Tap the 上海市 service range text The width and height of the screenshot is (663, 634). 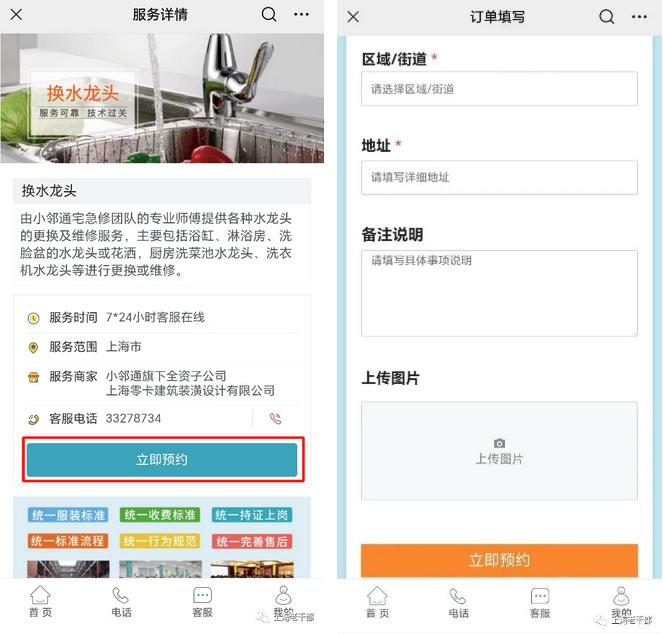pos(123,347)
